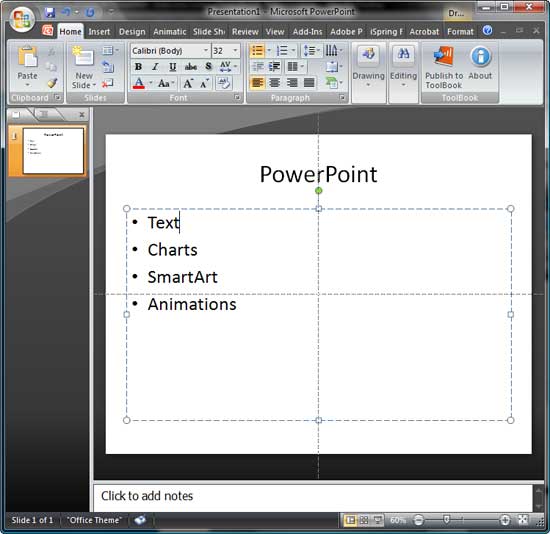The width and height of the screenshot is (550, 534).
Task: Open the Format contextual tab
Action: [x=460, y=32]
